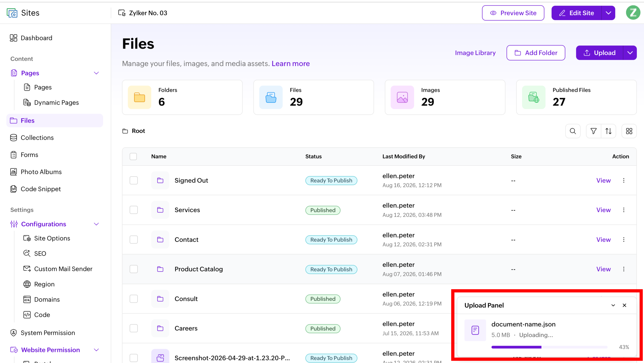The width and height of the screenshot is (644, 363).
Task: Click the sort arrows icon
Action: point(608,131)
